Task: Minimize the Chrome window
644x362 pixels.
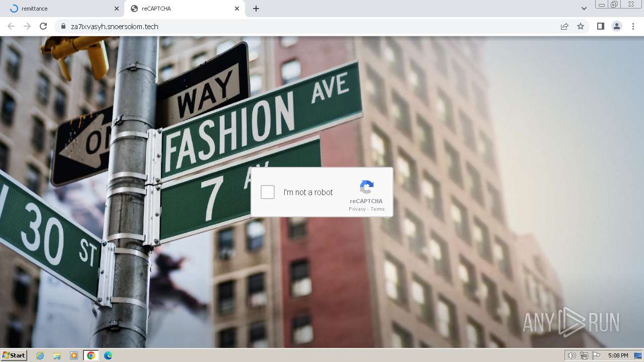Action: [x=601, y=5]
